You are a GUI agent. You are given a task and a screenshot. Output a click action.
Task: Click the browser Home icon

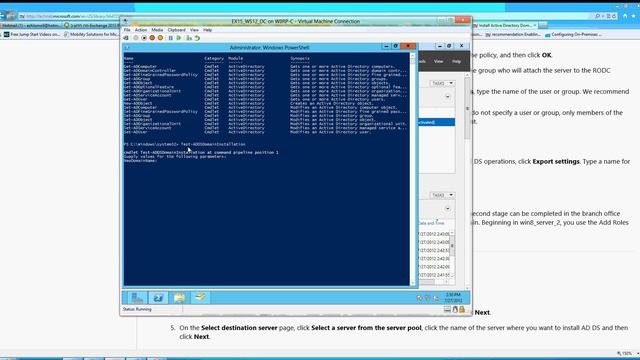click(x=625, y=16)
